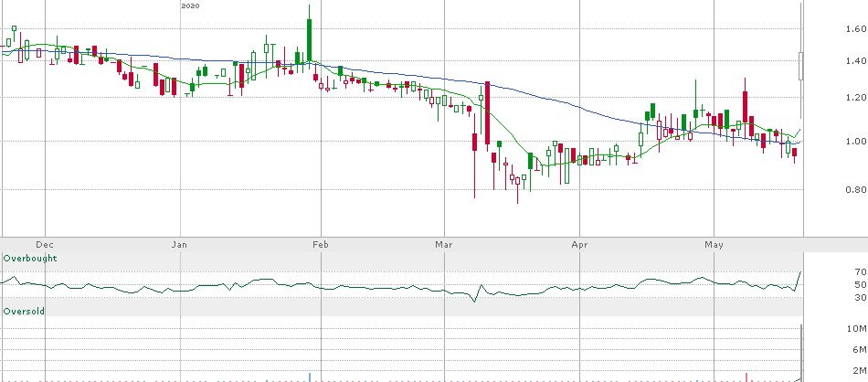The width and height of the screenshot is (868, 382).
Task: Click the Oversold label in the RSI panel
Action: coord(24,311)
